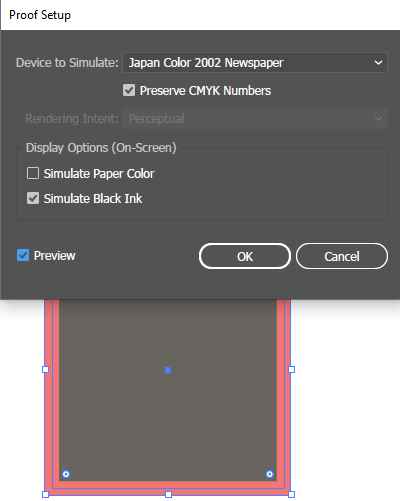
Task: Confirm settings with the OK button
Action: pyautogui.click(x=245, y=256)
